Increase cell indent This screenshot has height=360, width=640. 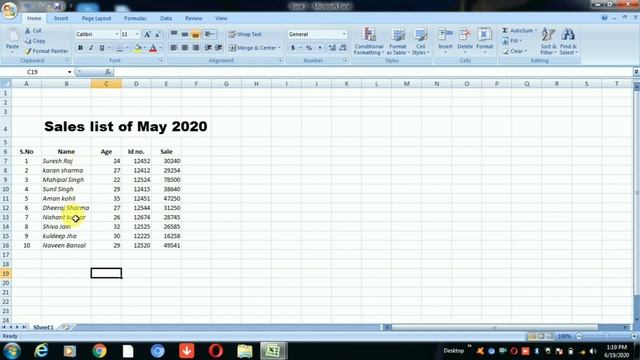(219, 48)
